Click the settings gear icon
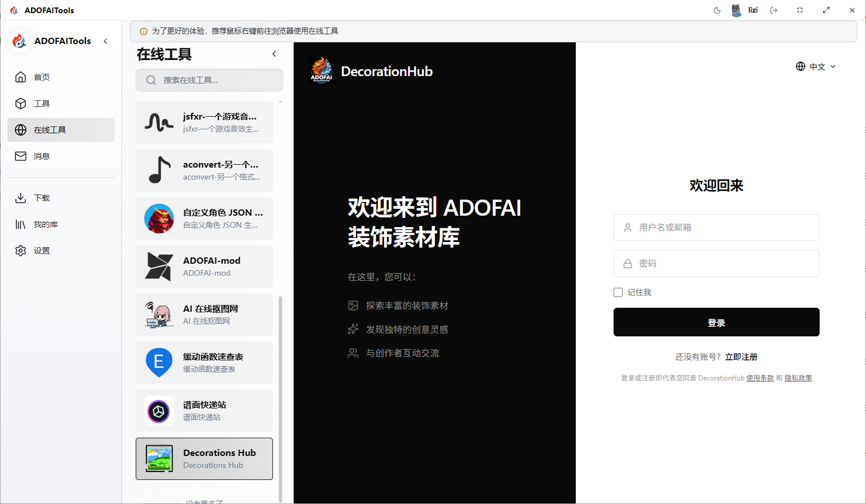The width and height of the screenshot is (866, 504). 21,251
